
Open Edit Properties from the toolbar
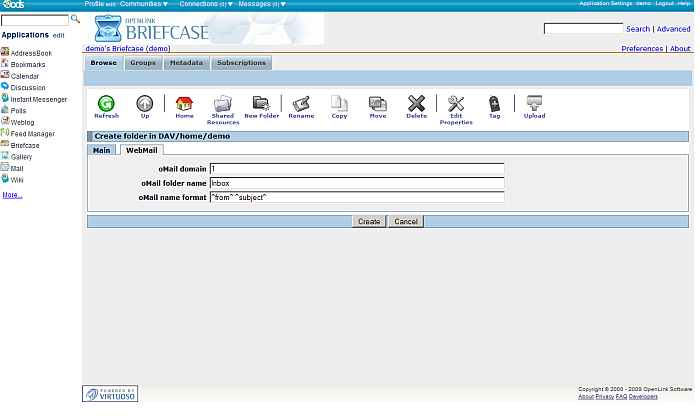(456, 104)
